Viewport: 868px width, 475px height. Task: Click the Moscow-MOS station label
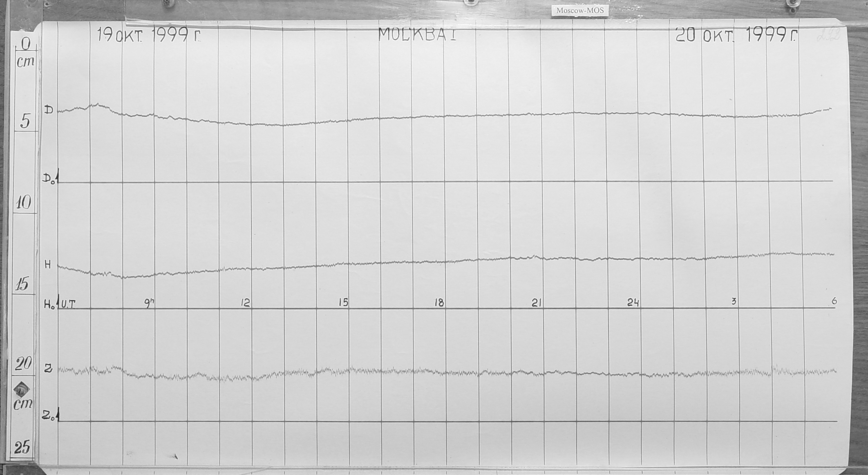point(580,11)
